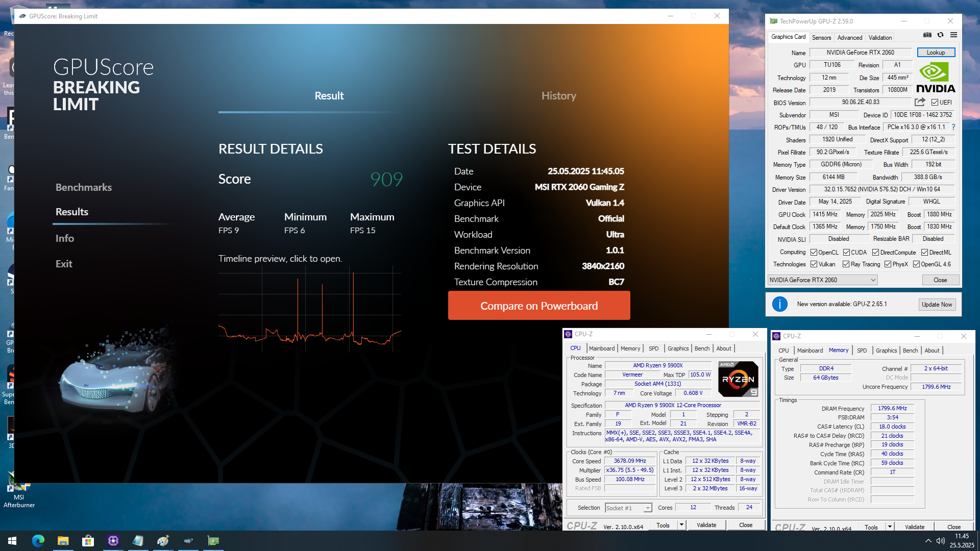980x551 pixels.
Task: Open Mainboard tab in left CPU-Z window
Action: pyautogui.click(x=602, y=348)
